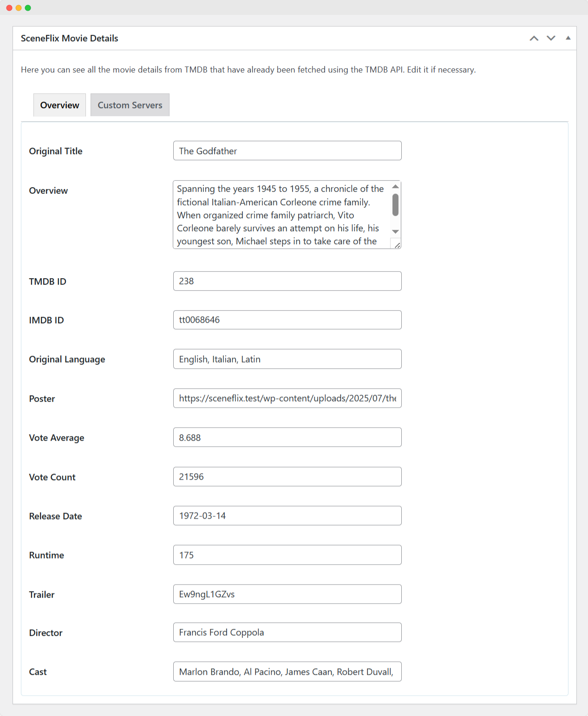Click the Director field Francis Ford Coppola
Screen dimensions: 588x716
tap(287, 632)
